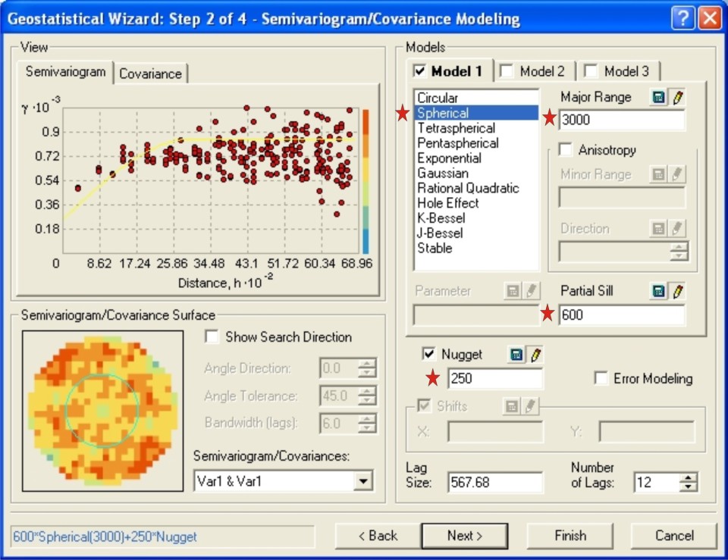Select Rational Quadratic model type
728x560 pixels.
pos(476,188)
